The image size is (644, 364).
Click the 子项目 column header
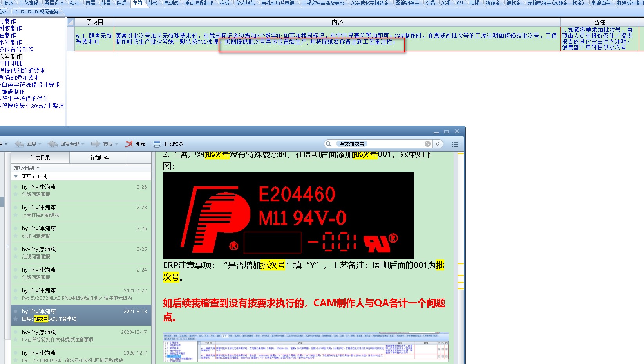coord(94,22)
